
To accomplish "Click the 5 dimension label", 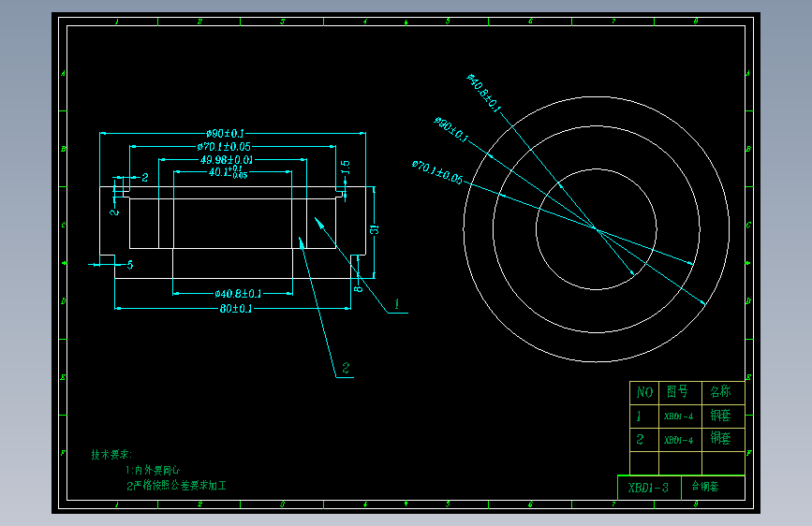I will pos(130,265).
